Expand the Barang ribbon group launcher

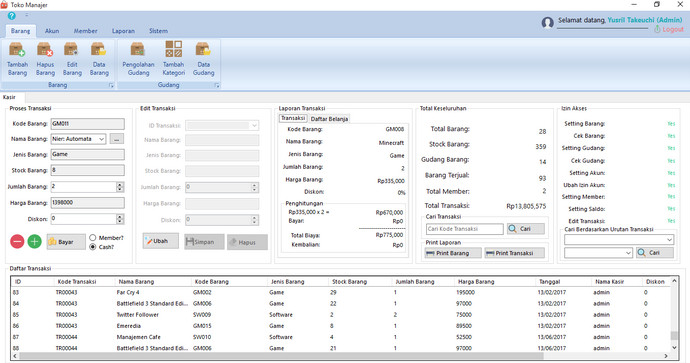[111, 86]
